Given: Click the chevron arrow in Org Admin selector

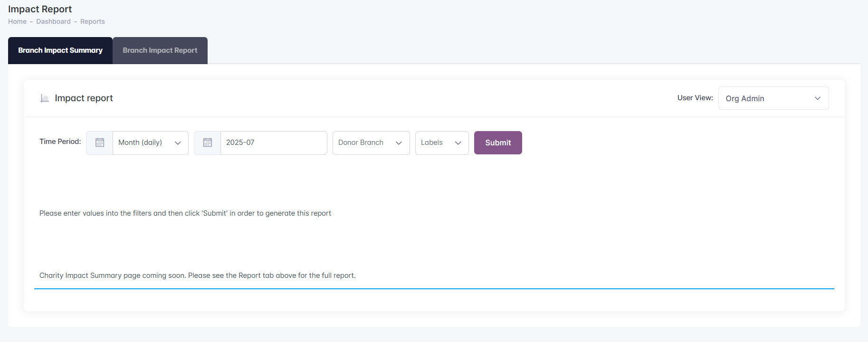Looking at the screenshot, I should point(817,98).
